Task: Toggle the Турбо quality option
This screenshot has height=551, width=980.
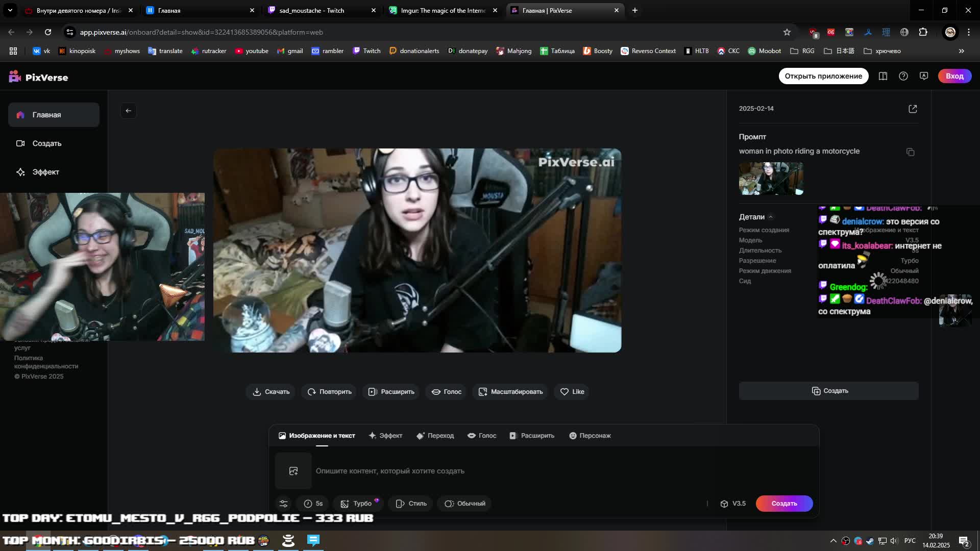Action: click(357, 504)
